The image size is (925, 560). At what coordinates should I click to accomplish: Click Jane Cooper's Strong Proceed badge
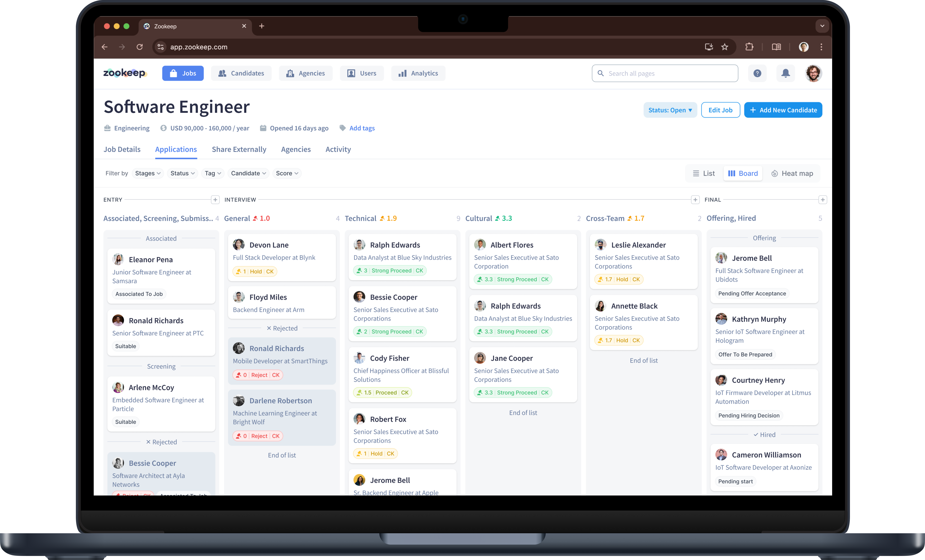pos(513,393)
